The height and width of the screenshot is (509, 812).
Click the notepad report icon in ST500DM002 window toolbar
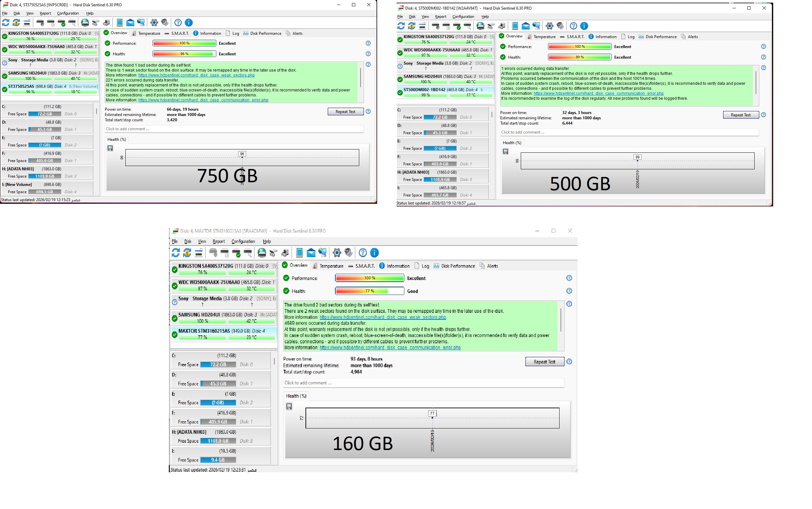coord(515,26)
